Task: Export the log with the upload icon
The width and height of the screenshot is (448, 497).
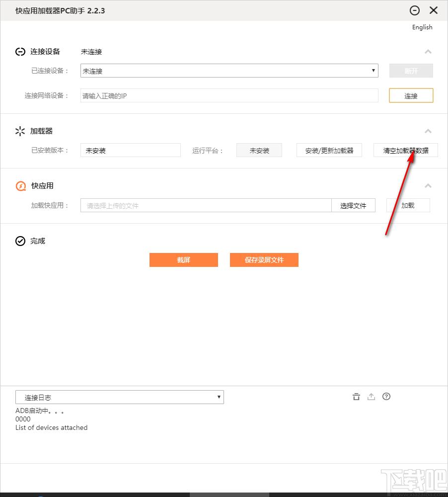Action: pos(372,397)
